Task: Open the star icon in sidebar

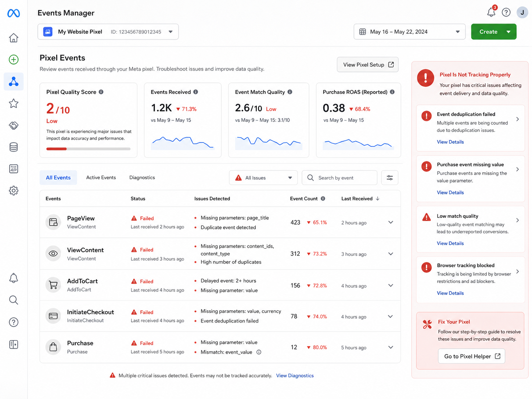Action: pyautogui.click(x=14, y=103)
